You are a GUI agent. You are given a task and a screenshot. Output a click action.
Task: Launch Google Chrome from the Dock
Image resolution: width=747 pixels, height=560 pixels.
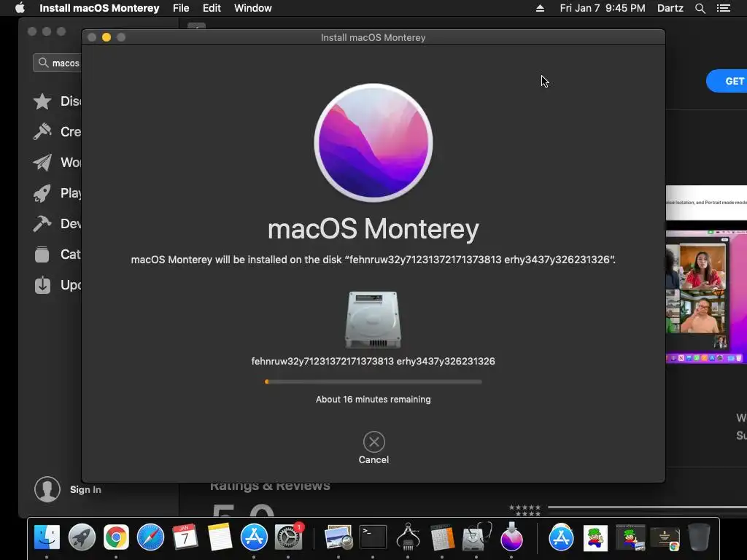[116, 537]
